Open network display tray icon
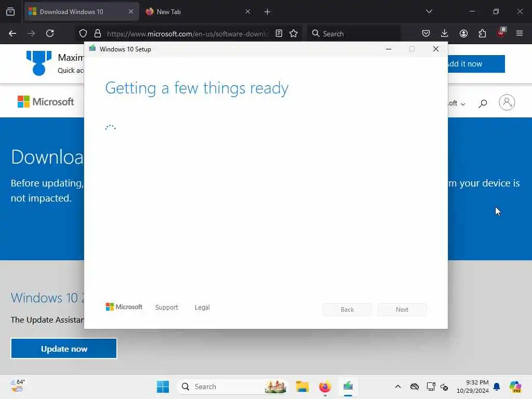This screenshot has width=532, height=399. point(431,387)
